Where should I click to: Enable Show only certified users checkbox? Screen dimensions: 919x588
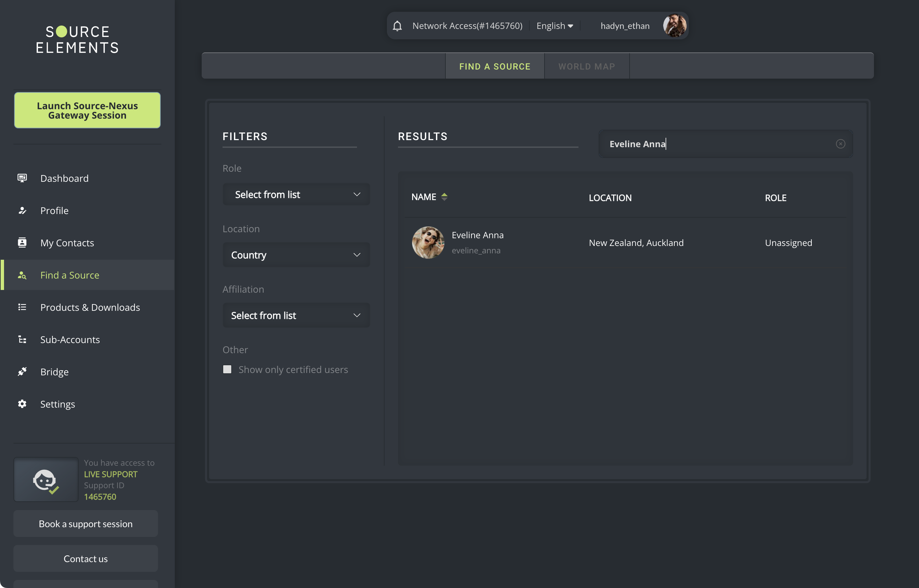coord(227,369)
